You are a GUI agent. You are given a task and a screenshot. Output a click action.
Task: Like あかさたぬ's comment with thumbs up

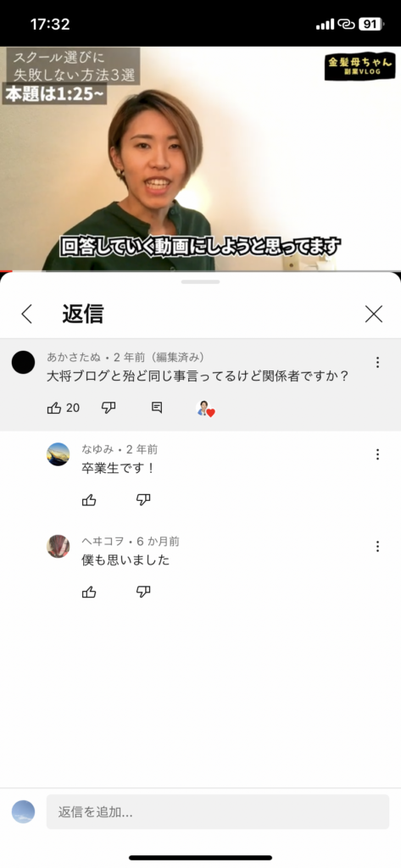click(x=54, y=409)
